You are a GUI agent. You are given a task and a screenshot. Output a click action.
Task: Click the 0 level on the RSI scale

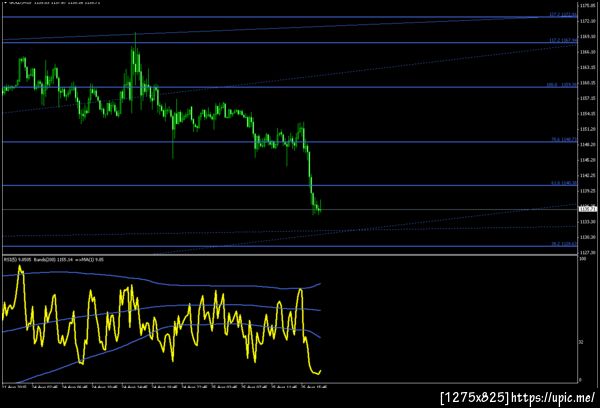point(580,380)
